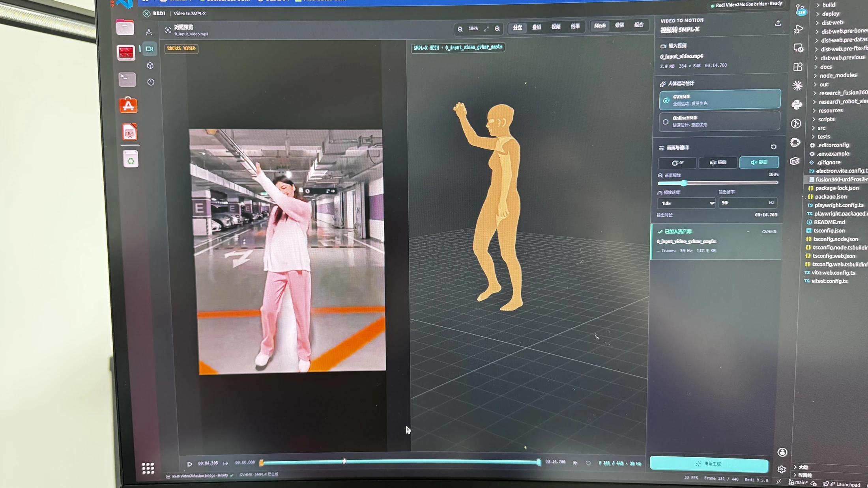Open the figure pose icon in Redi sidebar

[149, 32]
